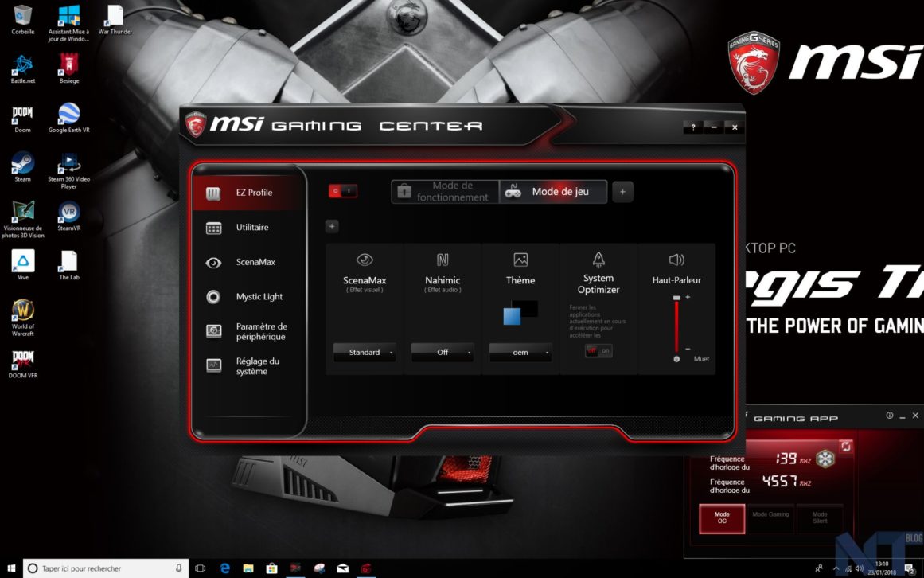Select Mode Silent in Gaming App

[820, 518]
